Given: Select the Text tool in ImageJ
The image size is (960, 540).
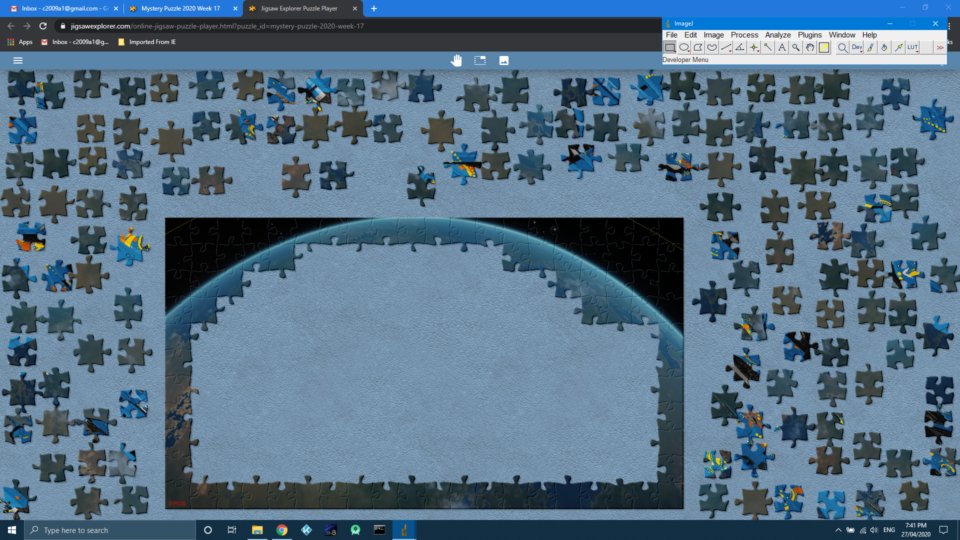Looking at the screenshot, I should 782,47.
